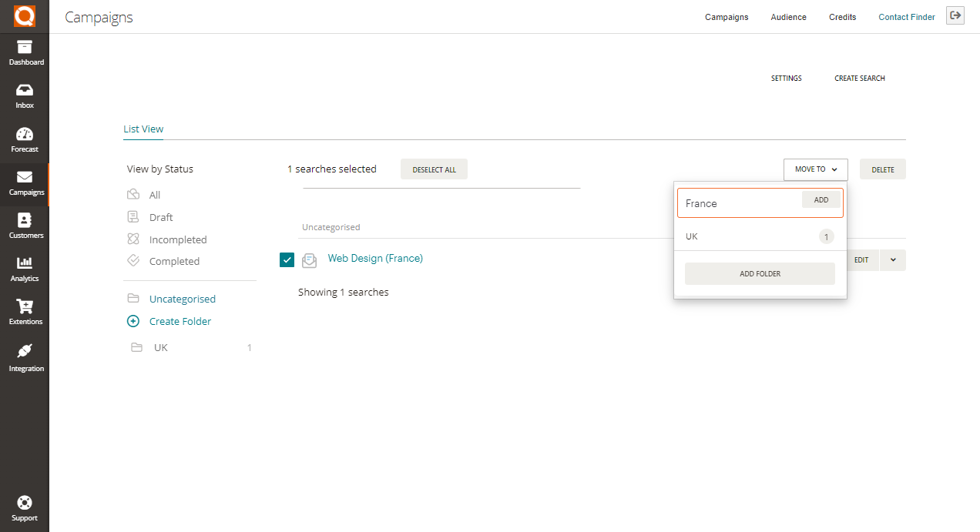Expand the MOVE TO dropdown
Viewport: 980px width, 532px height.
pyautogui.click(x=815, y=169)
